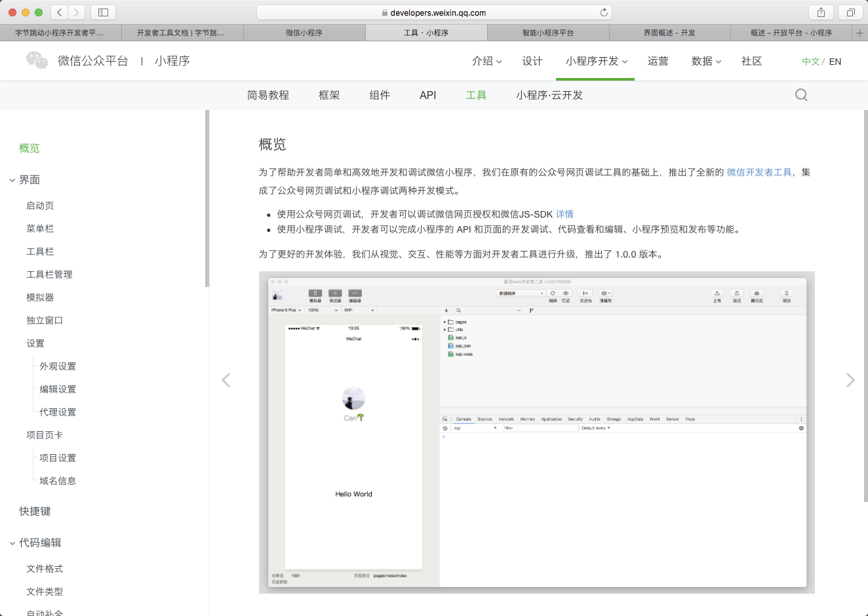Screen dimensions: 868x616
Task: Click 微信公众平台 header title
Action: tap(93, 61)
